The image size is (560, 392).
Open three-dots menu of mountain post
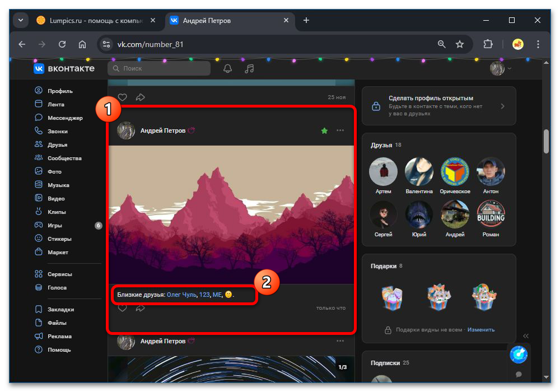pos(340,130)
